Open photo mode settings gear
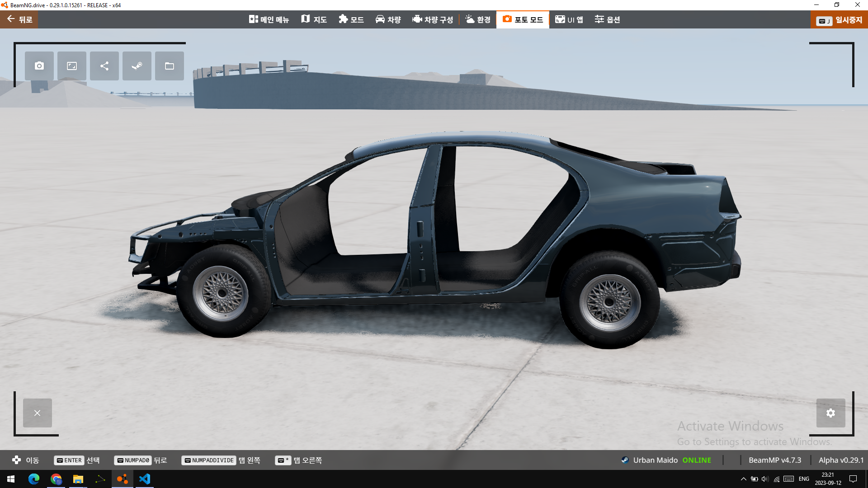The width and height of the screenshot is (868, 488). click(x=830, y=413)
